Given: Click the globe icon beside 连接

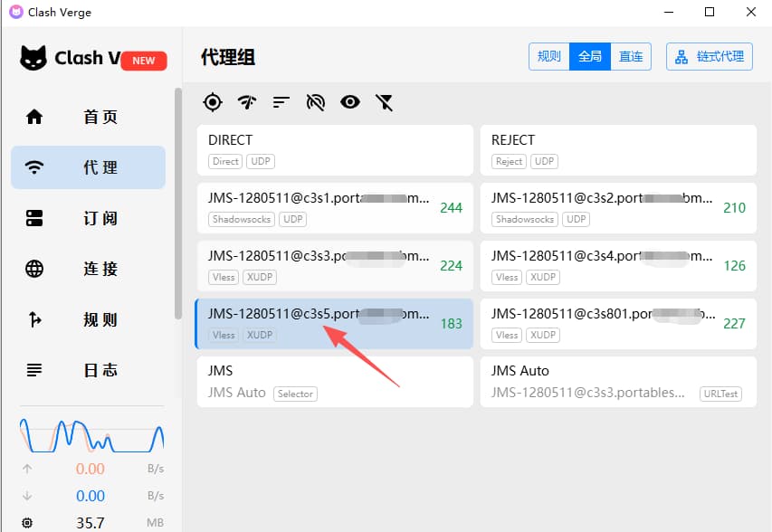Looking at the screenshot, I should 34,269.
